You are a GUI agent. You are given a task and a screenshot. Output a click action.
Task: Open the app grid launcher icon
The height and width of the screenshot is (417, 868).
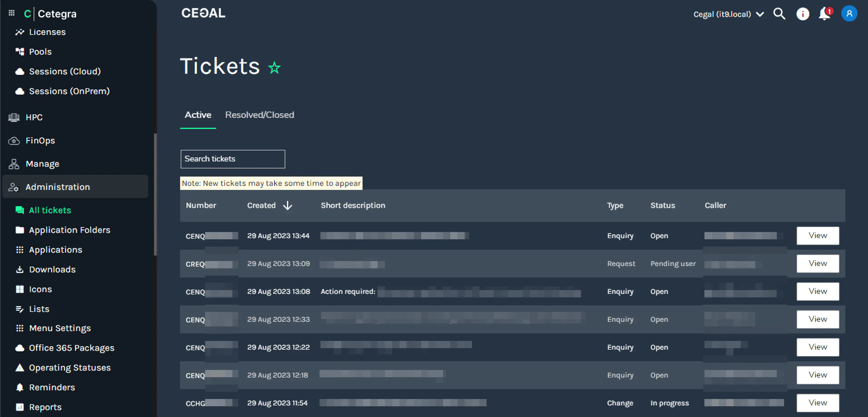coord(11,13)
